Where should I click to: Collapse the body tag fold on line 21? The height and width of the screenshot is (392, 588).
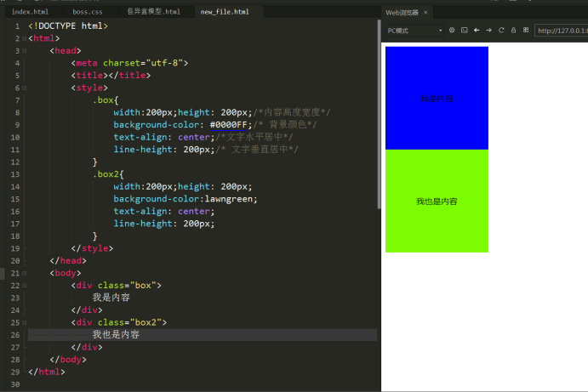click(25, 274)
